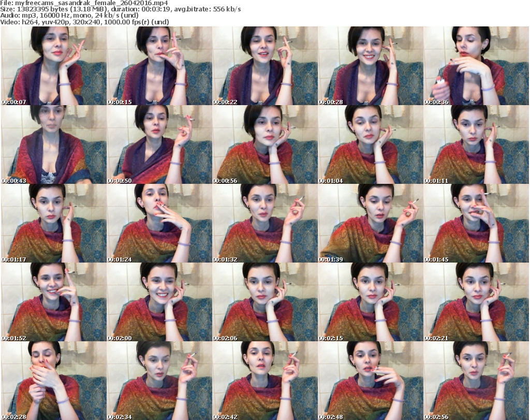
Task: Click the Audio mp3 16000 Hz line
Action: (69, 16)
